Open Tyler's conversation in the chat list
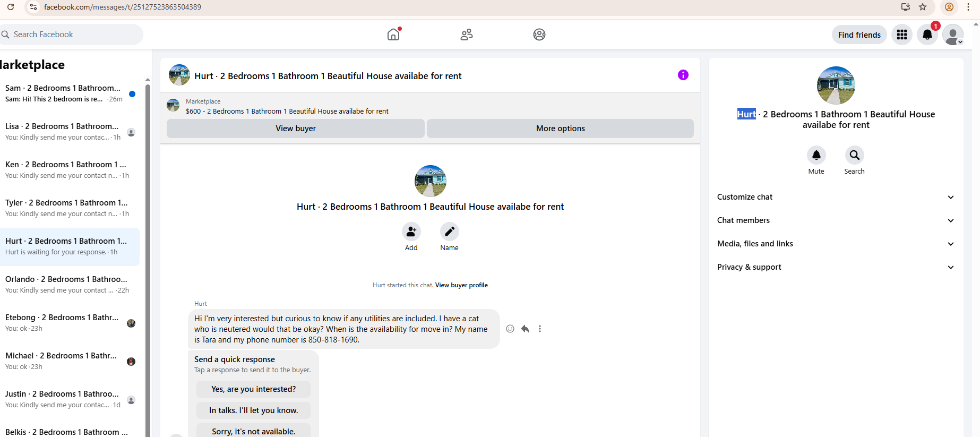 pos(70,208)
